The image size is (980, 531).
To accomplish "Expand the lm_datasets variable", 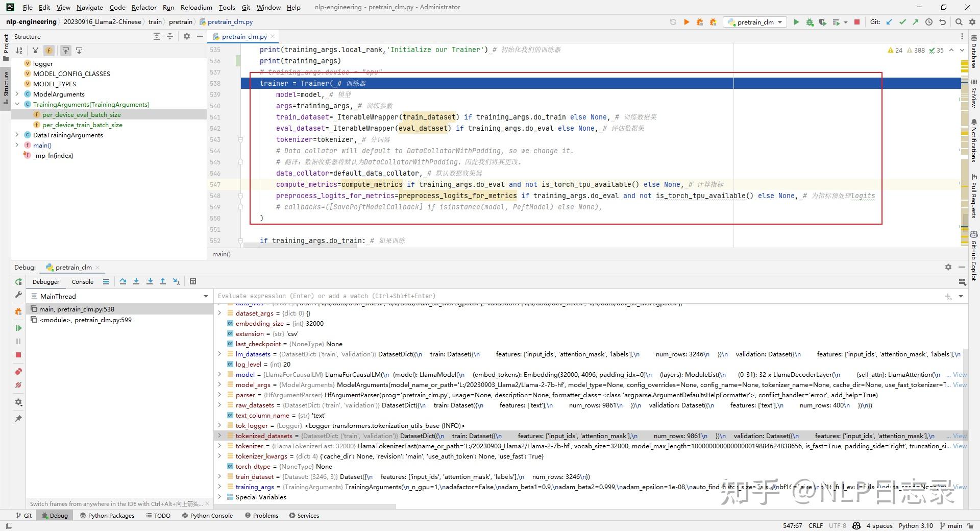I will 220,354.
